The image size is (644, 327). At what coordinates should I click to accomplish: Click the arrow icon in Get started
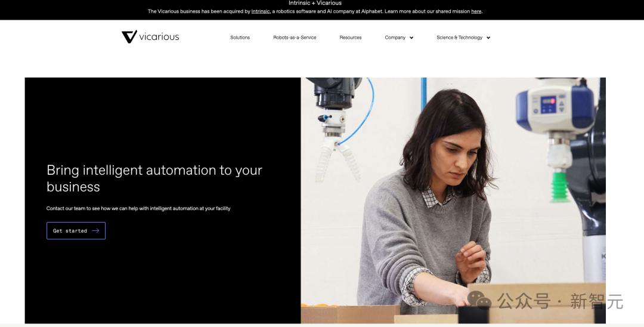click(95, 231)
